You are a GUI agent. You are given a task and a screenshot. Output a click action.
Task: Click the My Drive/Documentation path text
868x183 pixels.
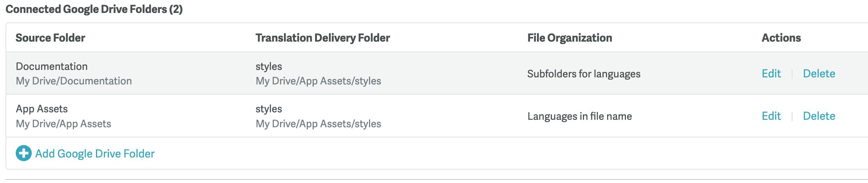[x=74, y=81]
